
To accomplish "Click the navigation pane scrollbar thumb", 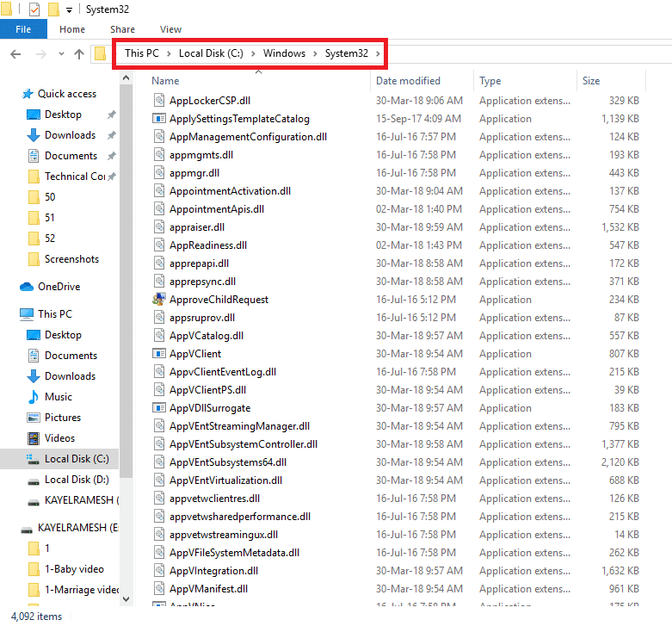I will click(x=126, y=281).
